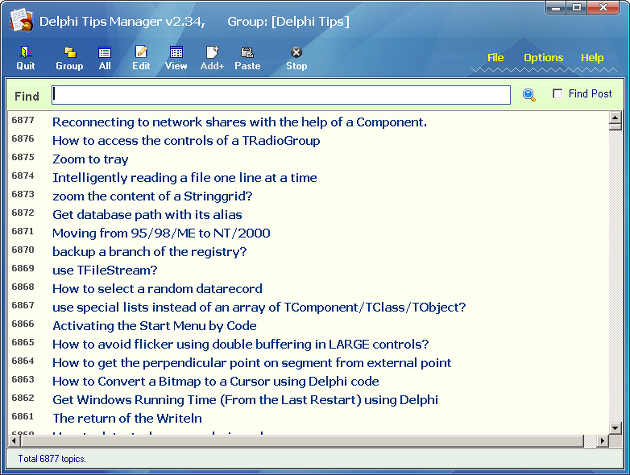Image resolution: width=630 pixels, height=475 pixels.
Task: Click topic number 6877
Action: pos(23,120)
